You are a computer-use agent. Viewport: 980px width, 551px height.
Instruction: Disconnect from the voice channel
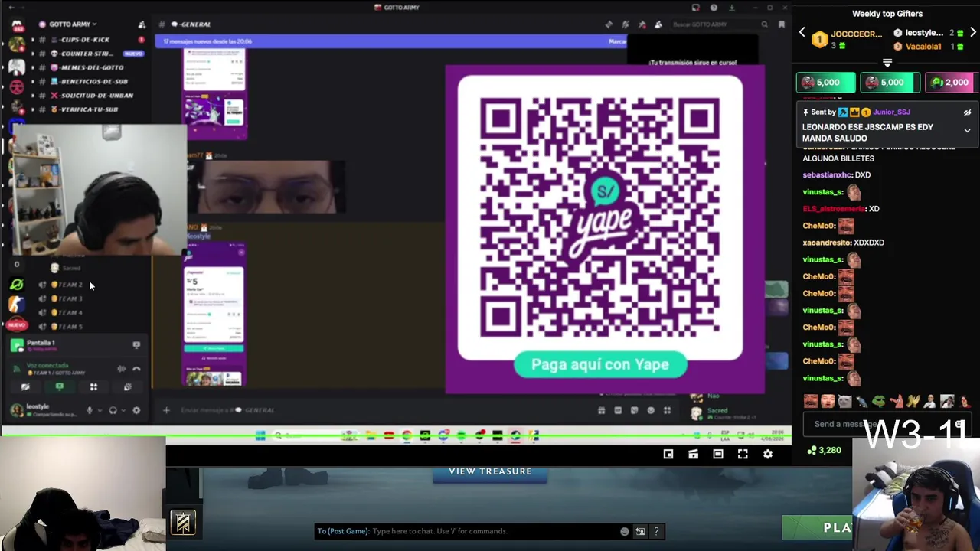136,369
